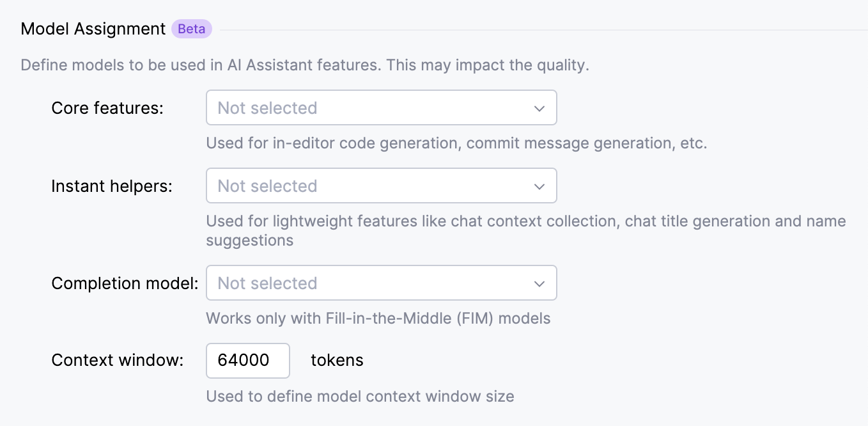Click the "Instant helpers:" label
This screenshot has height=426, width=868.
112,186
